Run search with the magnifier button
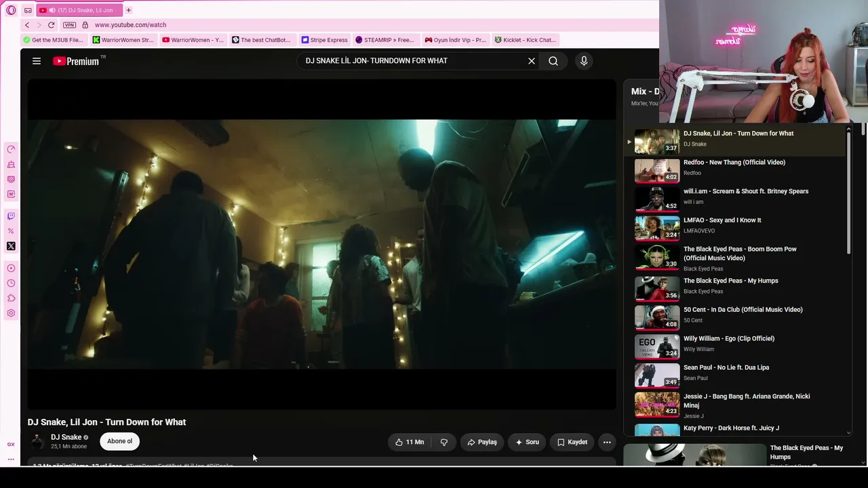868x488 pixels. [553, 61]
